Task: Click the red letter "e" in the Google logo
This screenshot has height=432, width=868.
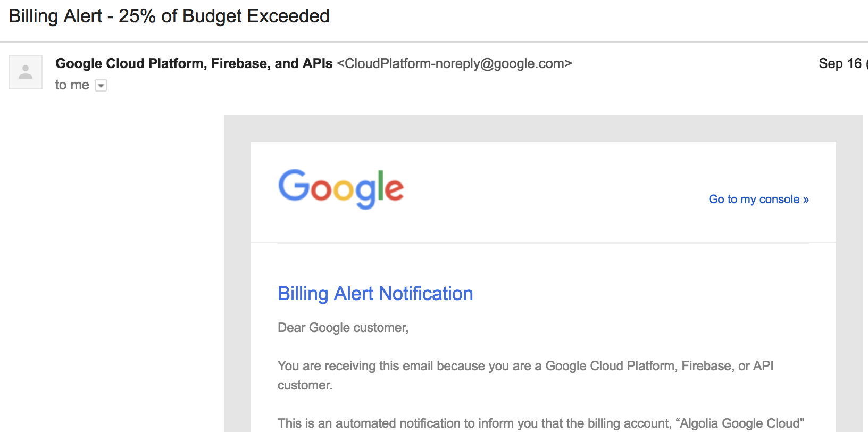Action: click(x=394, y=189)
